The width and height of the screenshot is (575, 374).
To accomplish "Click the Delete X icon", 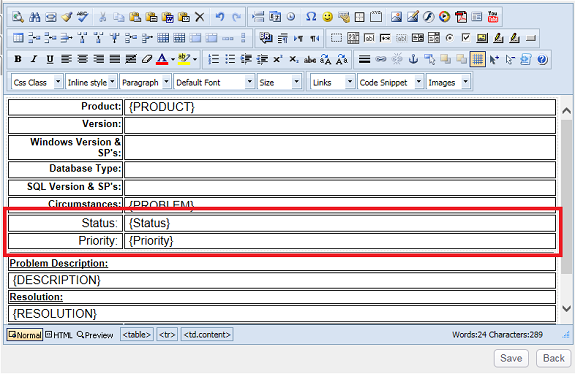I will pyautogui.click(x=199, y=17).
